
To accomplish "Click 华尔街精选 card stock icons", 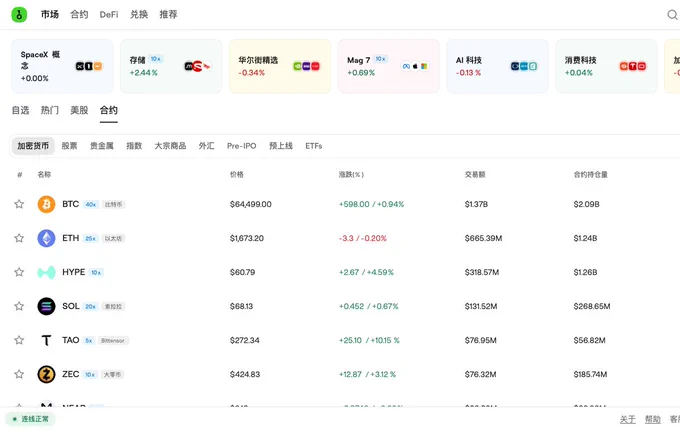I will [306, 66].
